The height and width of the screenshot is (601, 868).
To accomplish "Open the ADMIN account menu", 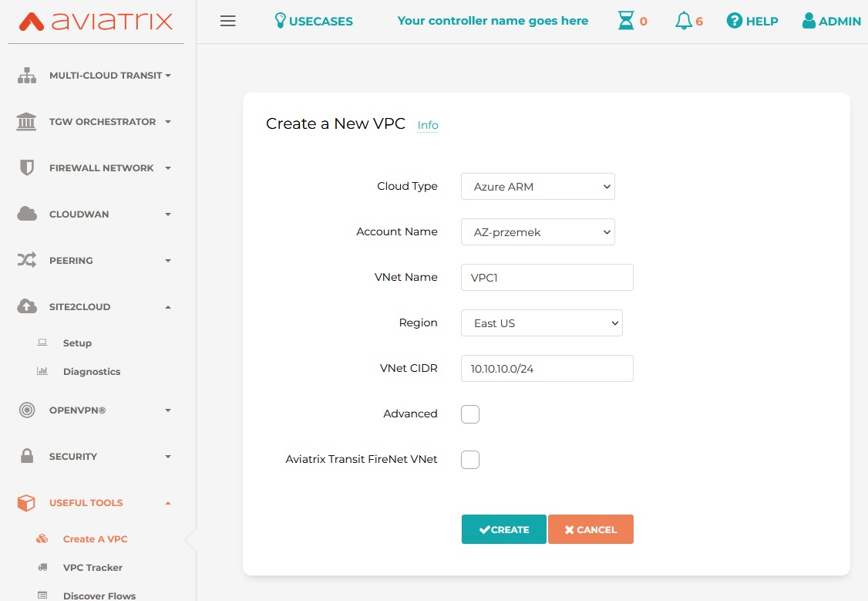I will click(839, 21).
